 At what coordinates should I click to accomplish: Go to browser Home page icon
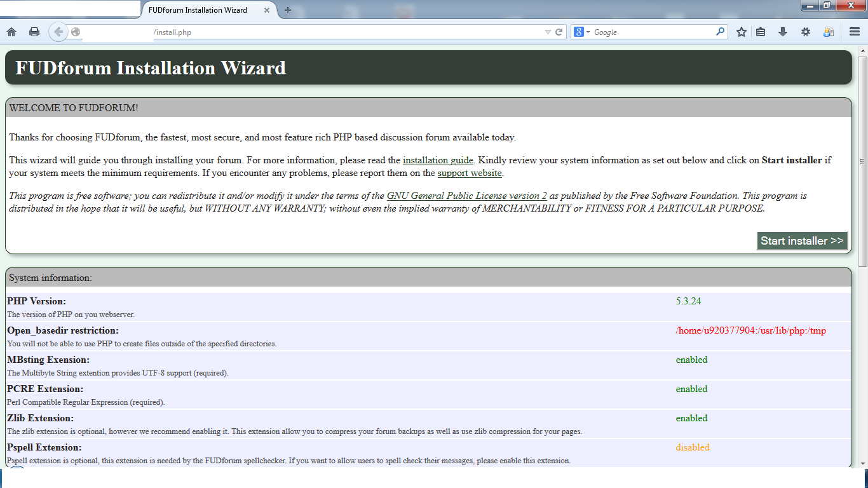coord(11,32)
